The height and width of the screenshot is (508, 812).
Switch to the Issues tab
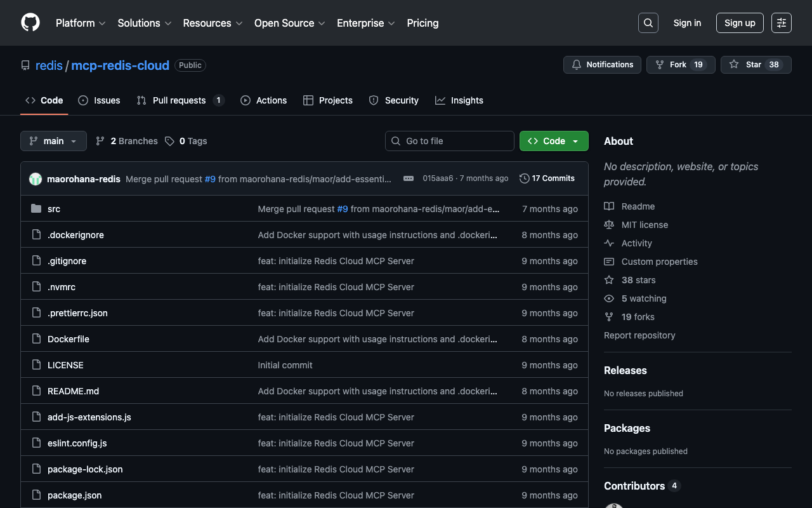click(99, 100)
